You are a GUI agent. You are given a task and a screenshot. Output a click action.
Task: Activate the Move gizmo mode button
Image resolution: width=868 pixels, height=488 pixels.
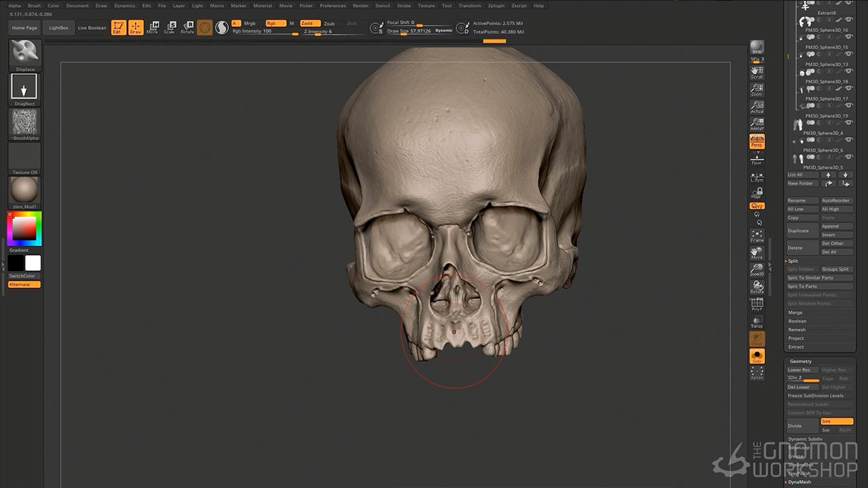[x=152, y=28]
